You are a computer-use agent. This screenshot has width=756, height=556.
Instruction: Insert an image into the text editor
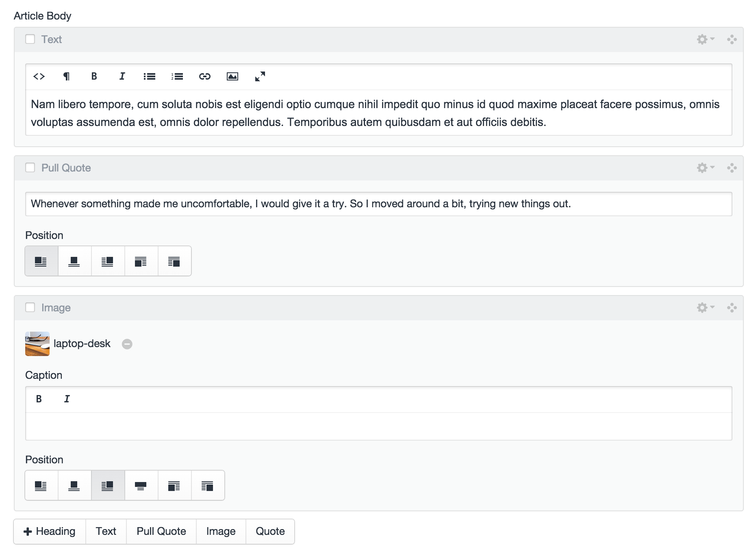tap(232, 76)
